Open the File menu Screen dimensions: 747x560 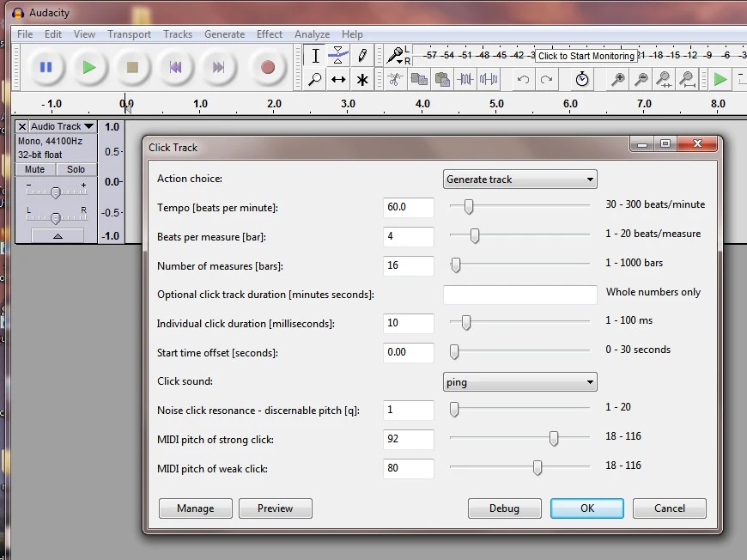click(25, 34)
